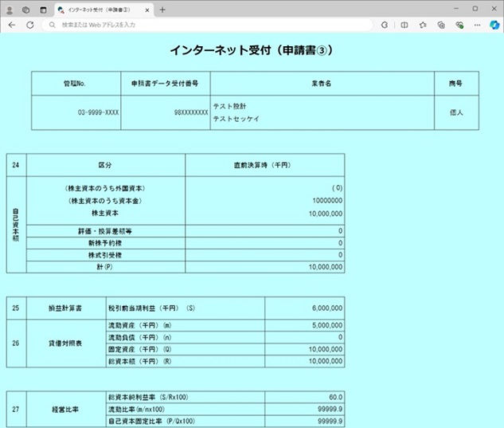Screen dimensions: 504x428
Task: Click 総資本純利益率 (S/Rx100) label
Action: click(x=148, y=397)
